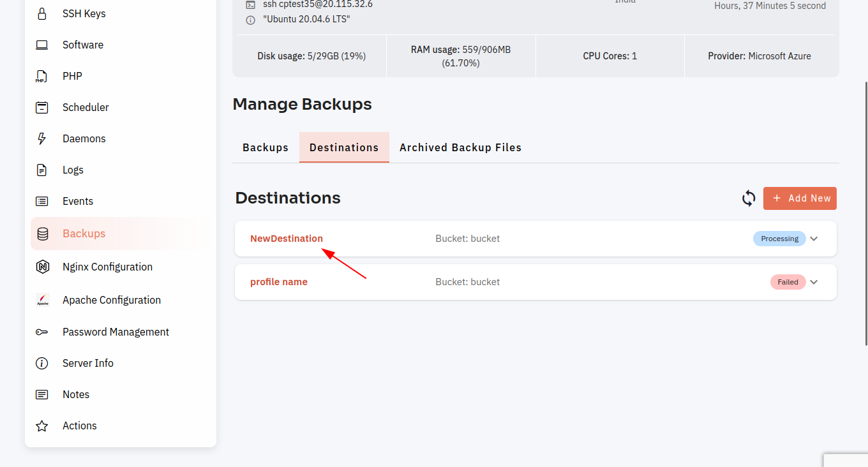
Task: Click the Failed status badge
Action: click(x=788, y=282)
